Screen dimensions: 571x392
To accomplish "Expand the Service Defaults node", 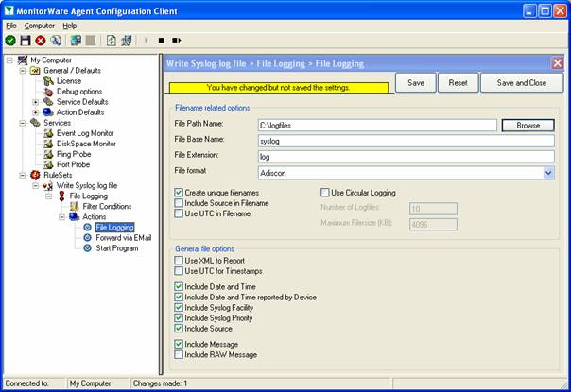I will coord(36,102).
